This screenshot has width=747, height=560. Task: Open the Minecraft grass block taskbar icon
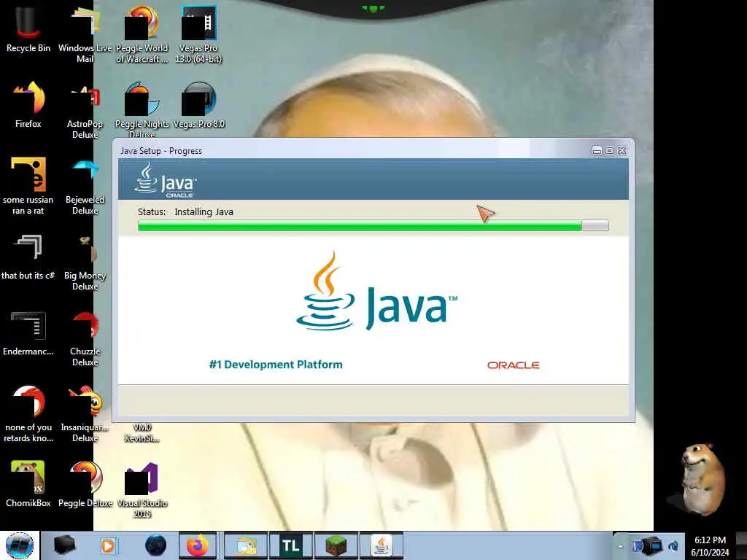(336, 545)
